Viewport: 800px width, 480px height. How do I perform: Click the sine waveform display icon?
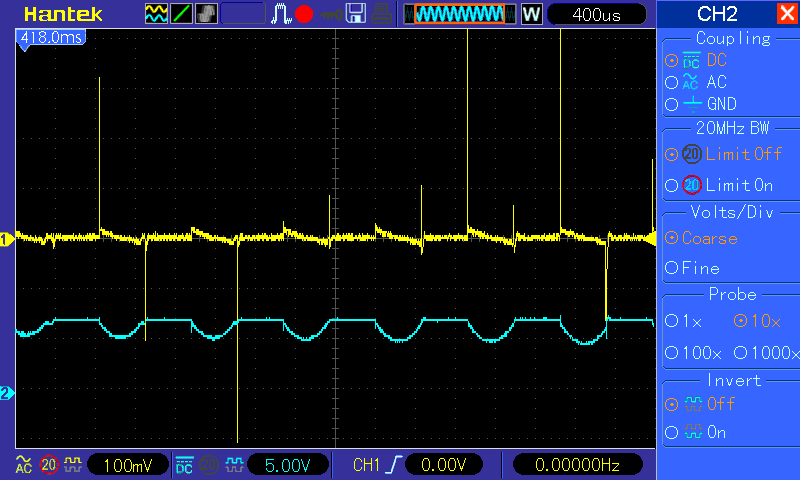[156, 14]
